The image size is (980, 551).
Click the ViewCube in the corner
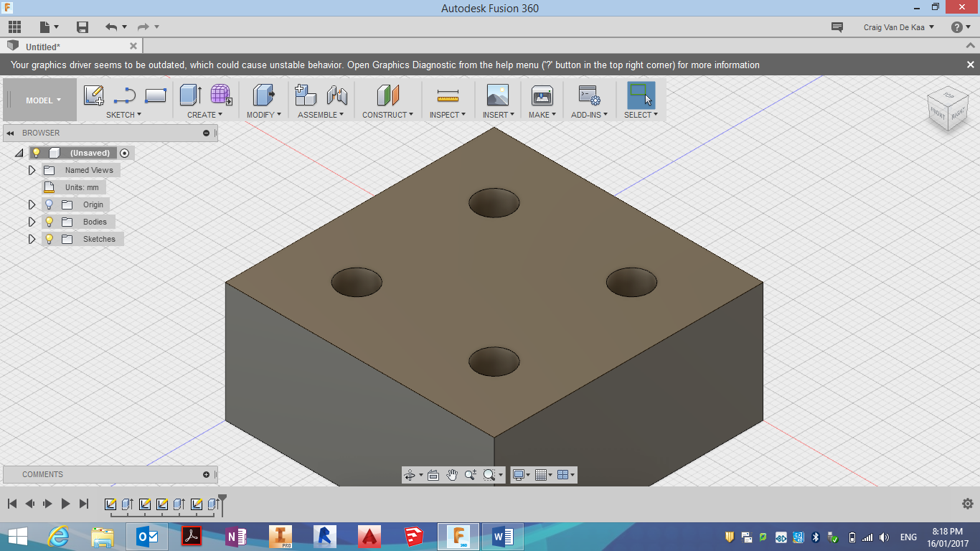(948, 108)
